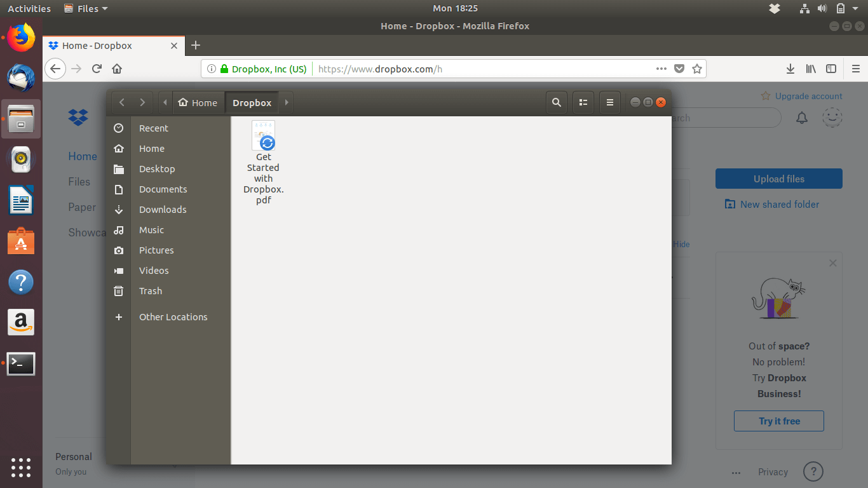Click Home path bar button

click(x=198, y=102)
